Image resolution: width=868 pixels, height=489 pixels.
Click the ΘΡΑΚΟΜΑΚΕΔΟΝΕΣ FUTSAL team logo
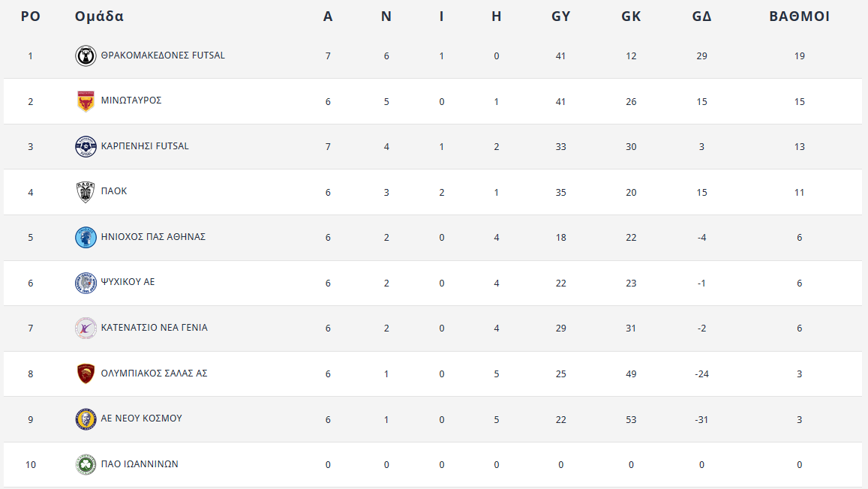(x=86, y=56)
